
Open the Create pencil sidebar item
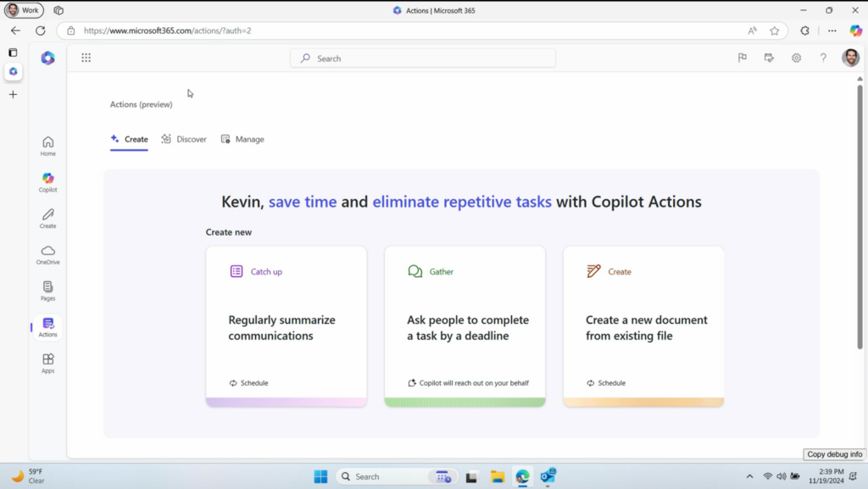(48, 219)
